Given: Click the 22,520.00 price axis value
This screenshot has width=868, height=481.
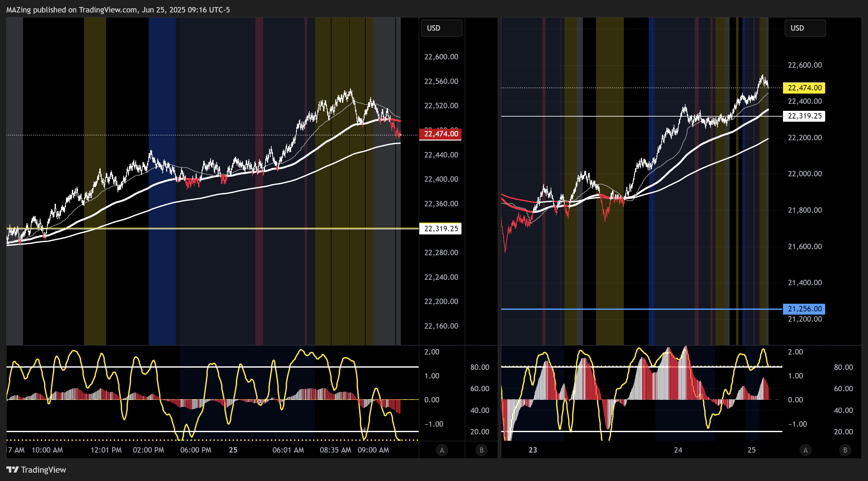Looking at the screenshot, I should tap(441, 106).
